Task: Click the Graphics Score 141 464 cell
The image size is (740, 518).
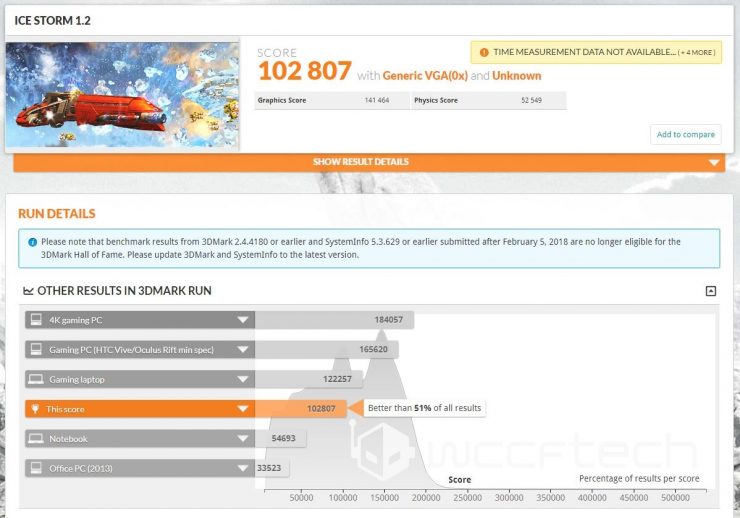Action: (x=332, y=100)
